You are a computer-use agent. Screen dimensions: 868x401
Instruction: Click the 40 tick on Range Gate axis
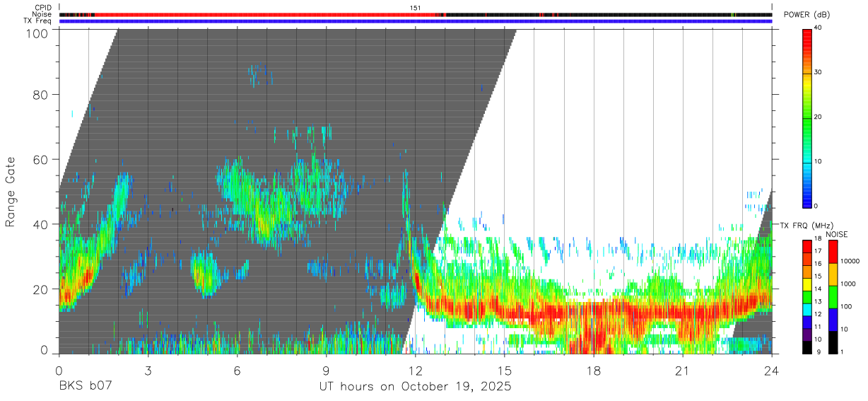point(40,225)
